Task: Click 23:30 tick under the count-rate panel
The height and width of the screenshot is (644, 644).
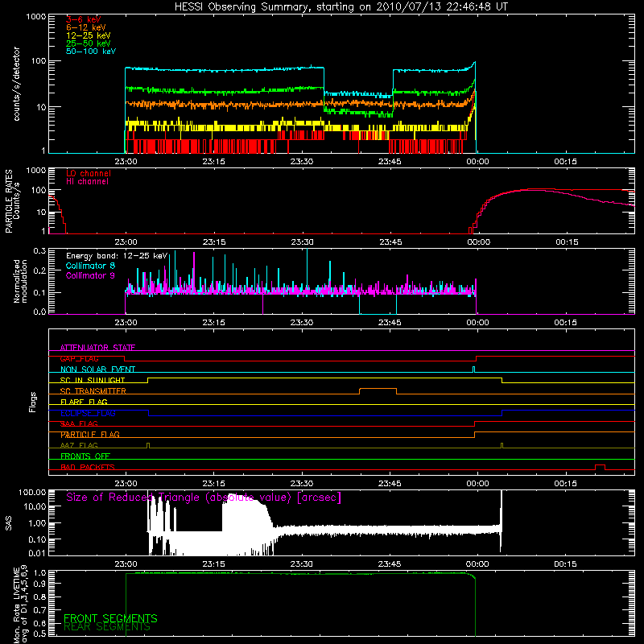Action: [x=301, y=162]
